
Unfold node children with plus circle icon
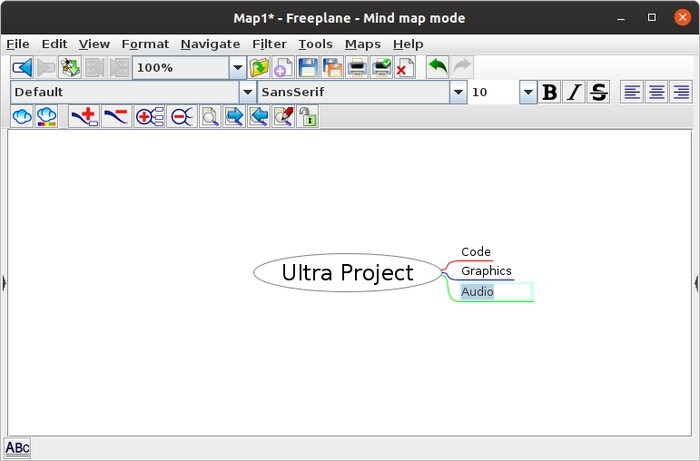pos(150,116)
